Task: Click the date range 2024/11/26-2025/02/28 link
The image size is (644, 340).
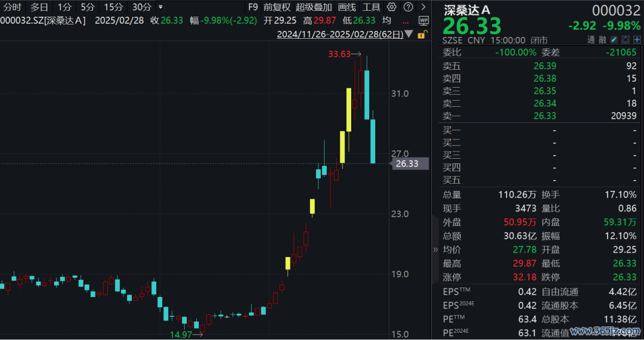Action: pos(340,35)
